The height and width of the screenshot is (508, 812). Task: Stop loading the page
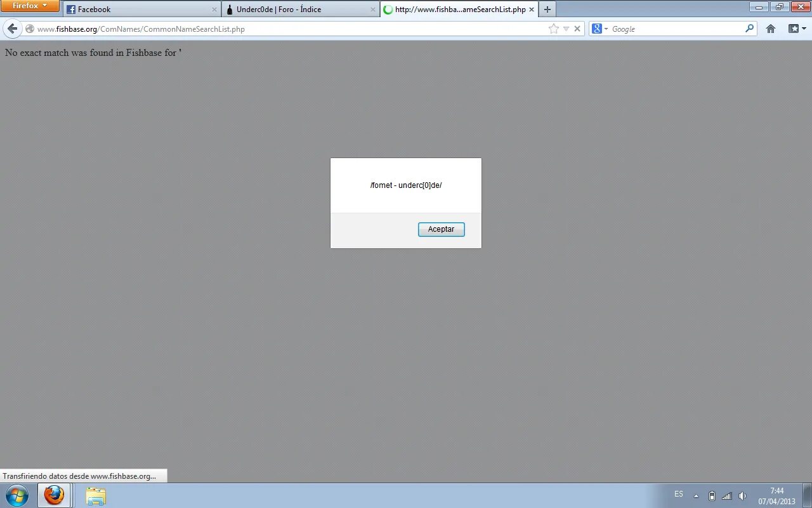point(577,29)
